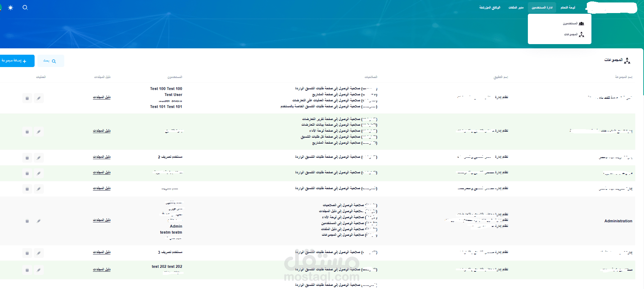
Task: Open the مدير الملفات nav item
Action: click(516, 7)
